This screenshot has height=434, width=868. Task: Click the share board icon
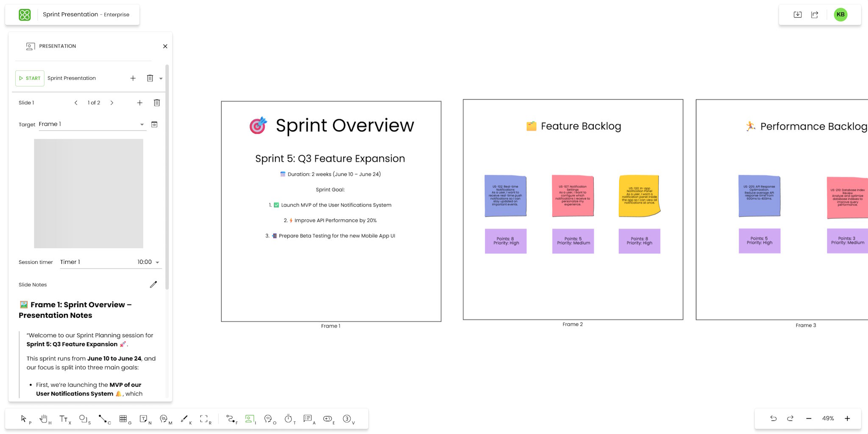(x=815, y=14)
